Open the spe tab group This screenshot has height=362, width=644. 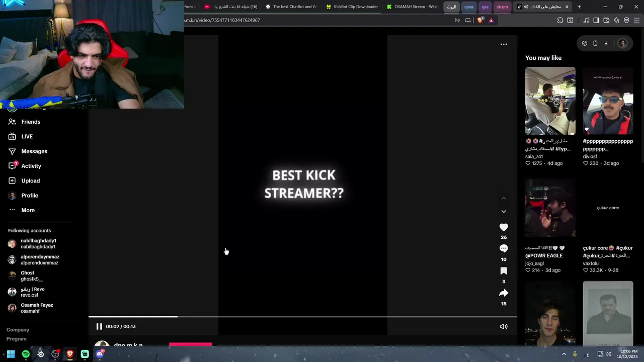(485, 7)
